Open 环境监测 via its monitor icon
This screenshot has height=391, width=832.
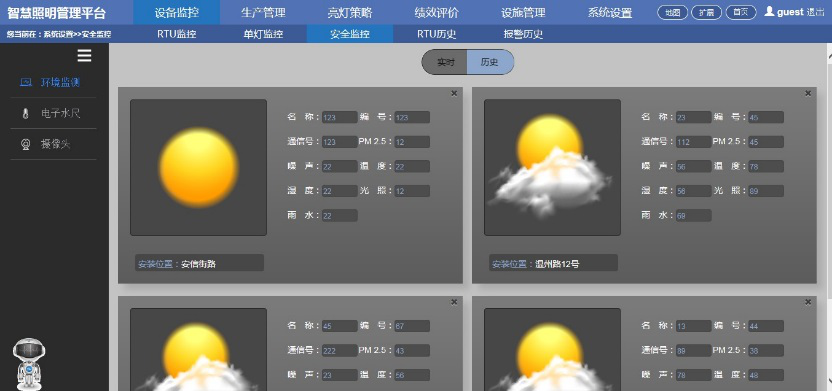pyautogui.click(x=25, y=82)
